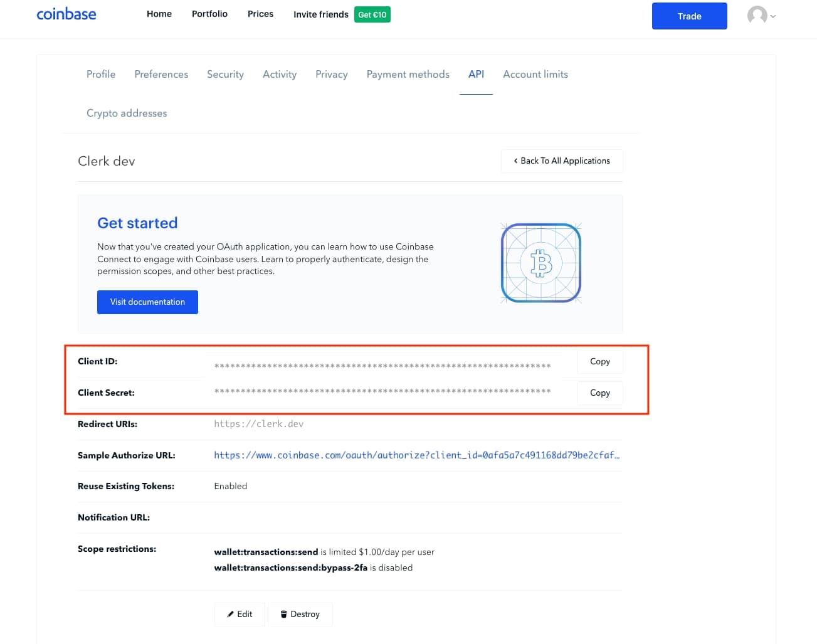The height and width of the screenshot is (644, 817).
Task: Click the https://clerk.dev redirect URI
Action: [x=258, y=424]
